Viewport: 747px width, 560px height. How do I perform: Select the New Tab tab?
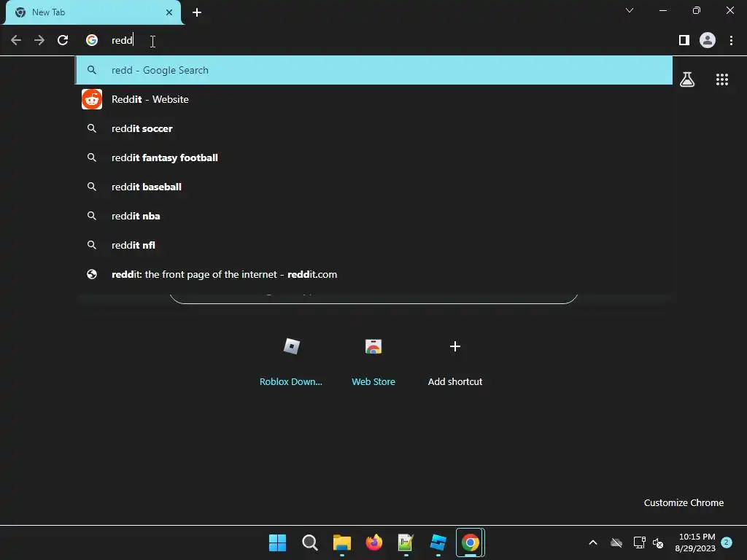click(x=93, y=12)
